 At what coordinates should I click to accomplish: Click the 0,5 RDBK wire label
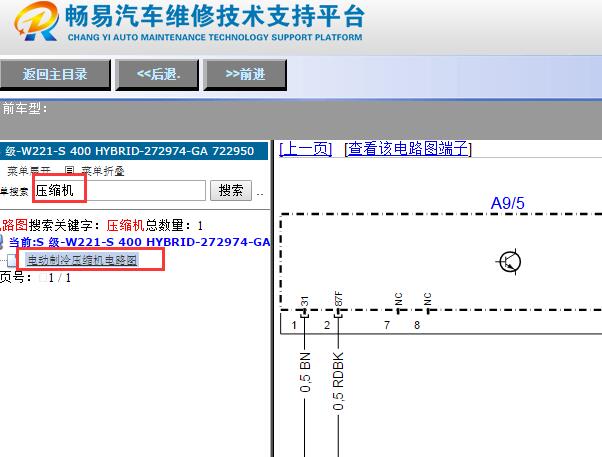click(338, 381)
